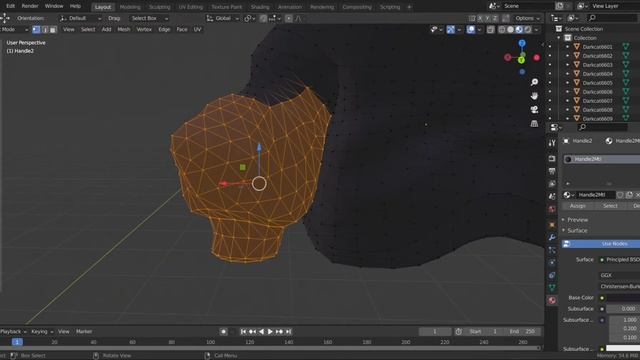Open the Modifiers wrench properties tab
640x360 pixels.
tap(552, 237)
